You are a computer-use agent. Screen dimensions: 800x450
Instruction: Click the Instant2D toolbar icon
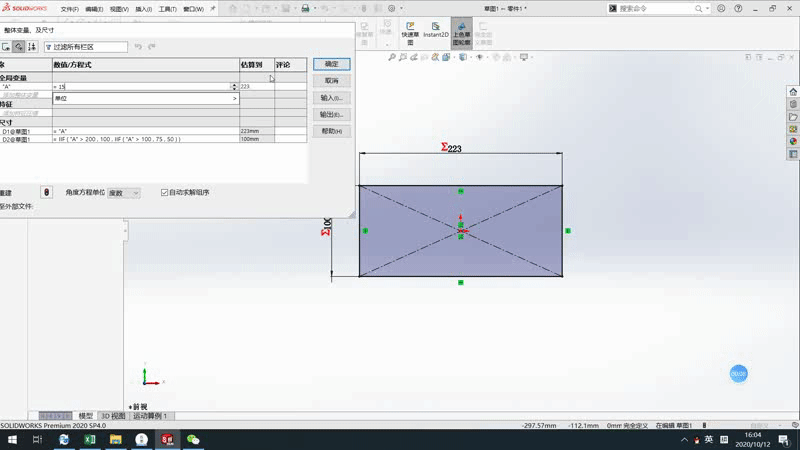tap(435, 29)
